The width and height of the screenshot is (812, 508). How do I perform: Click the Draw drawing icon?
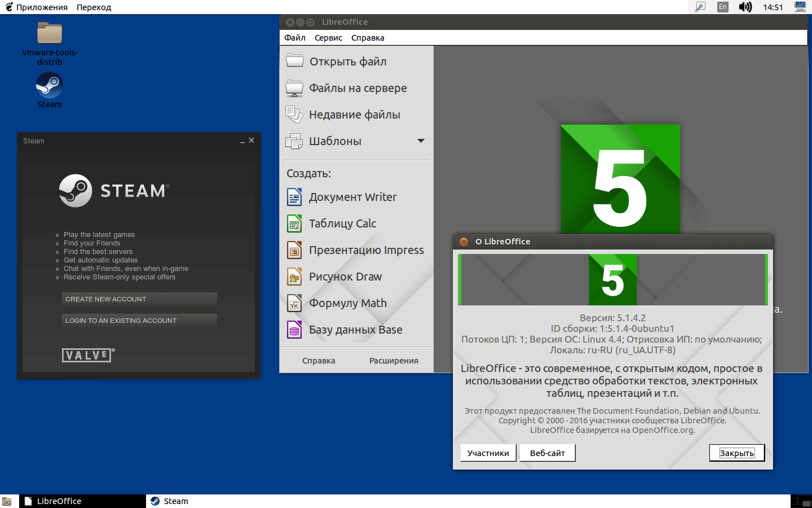(x=294, y=277)
